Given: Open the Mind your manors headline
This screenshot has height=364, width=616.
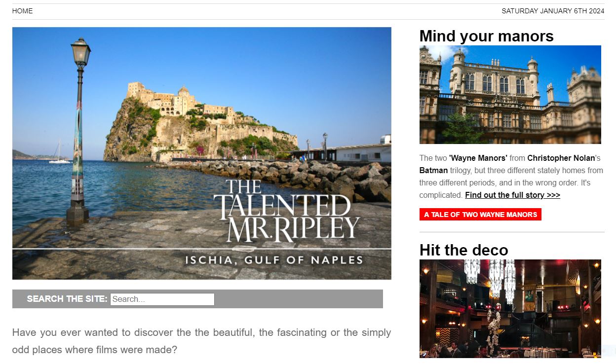Looking at the screenshot, I should point(486,36).
